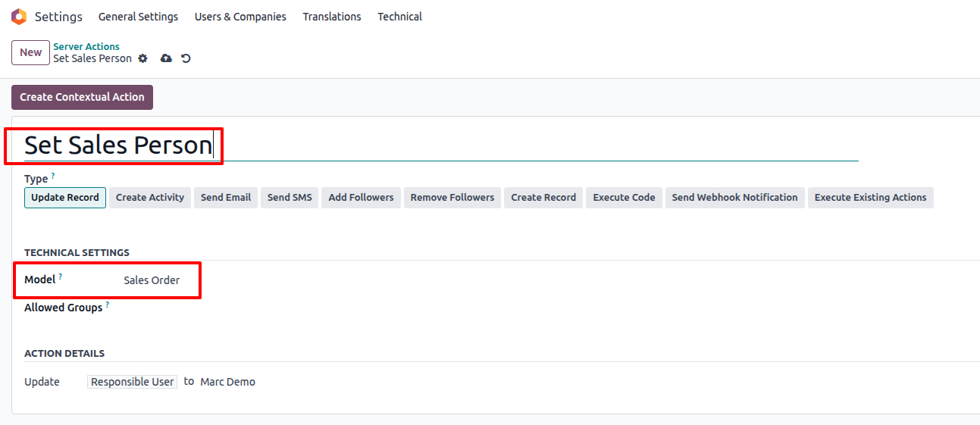This screenshot has width=980, height=425.
Task: Choose the Execute Code type option
Action: coord(624,198)
